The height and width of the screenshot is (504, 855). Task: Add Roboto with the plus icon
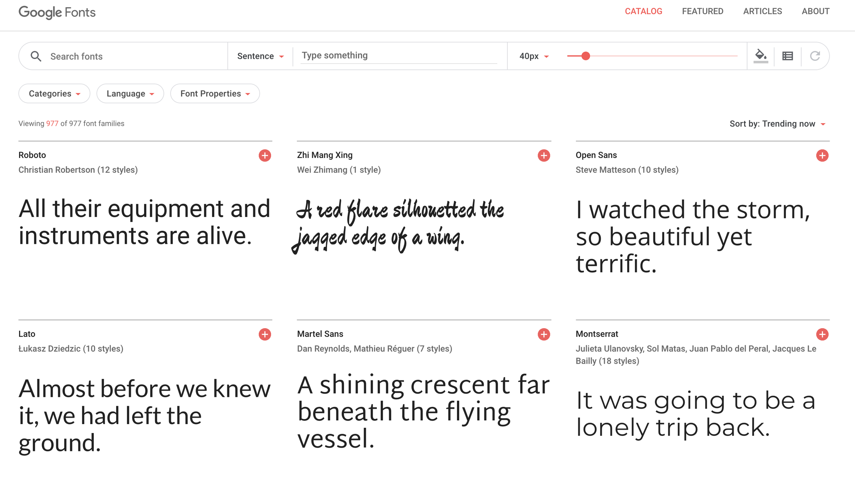click(265, 155)
